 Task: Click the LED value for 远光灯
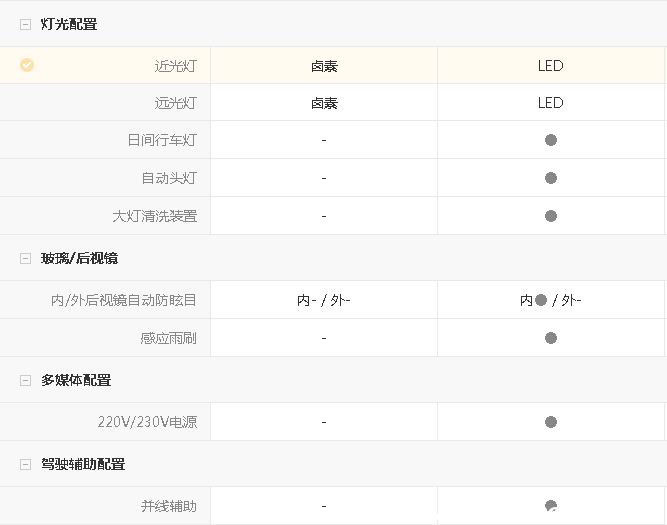coord(550,102)
